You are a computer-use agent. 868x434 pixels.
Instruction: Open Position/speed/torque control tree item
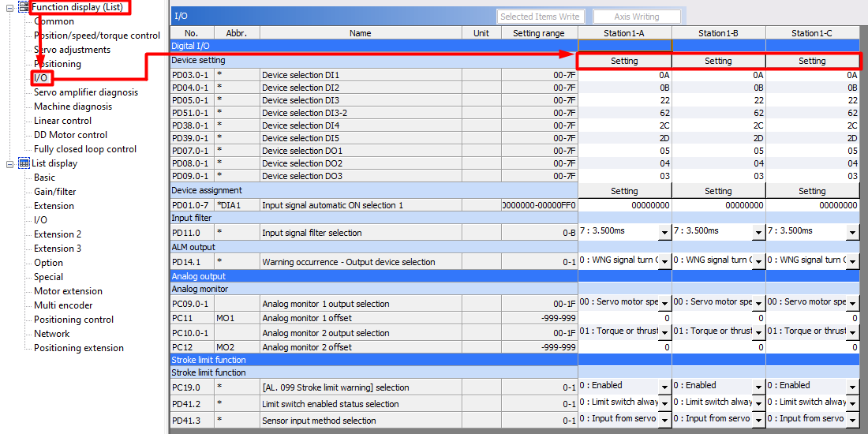pos(97,36)
